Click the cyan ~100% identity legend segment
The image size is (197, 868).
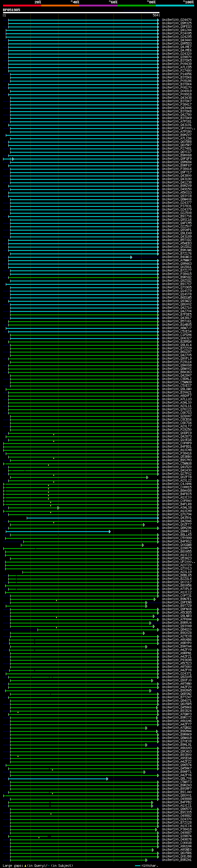point(175,6)
